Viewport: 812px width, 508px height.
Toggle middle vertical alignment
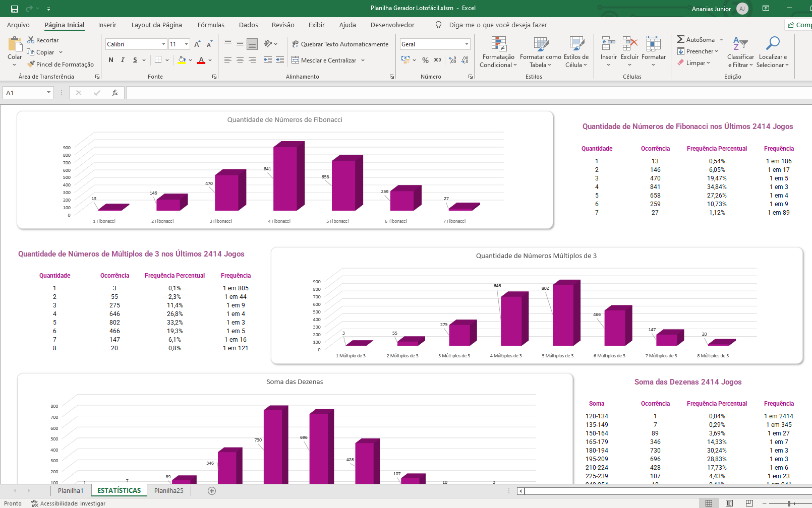pyautogui.click(x=240, y=44)
